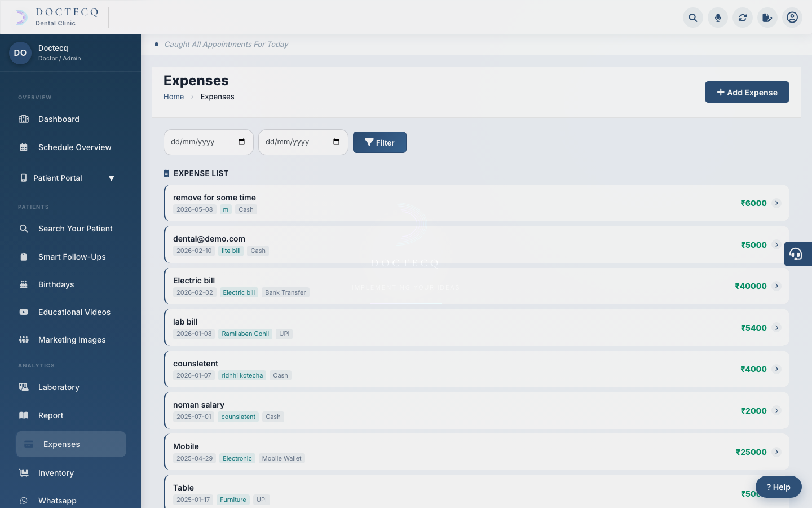Expand chevron for ₹2000 noman salary
Image resolution: width=812 pixels, height=508 pixels.
tap(776, 411)
